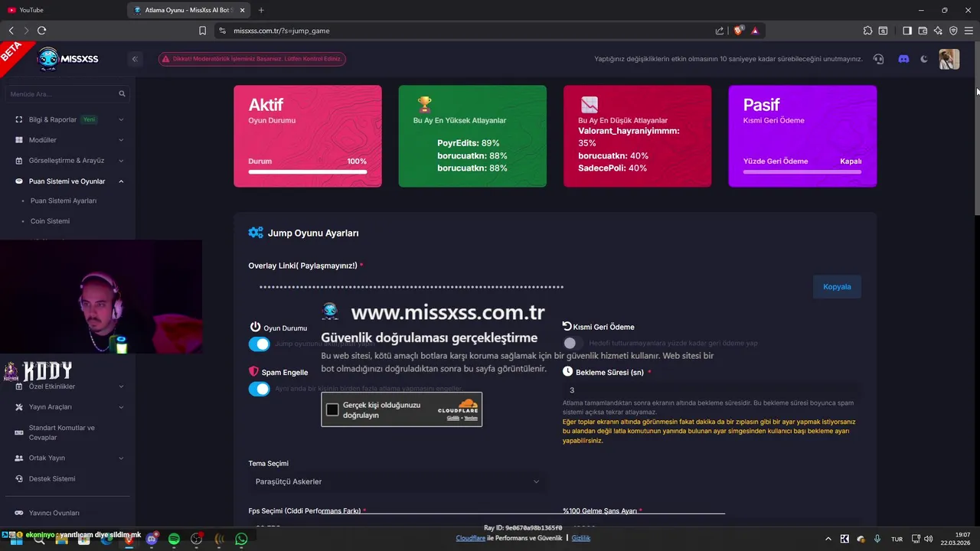Open Puan Sistemi Ayarları page

pyautogui.click(x=64, y=201)
